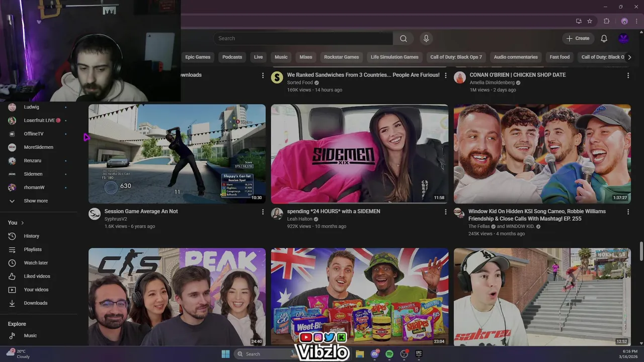Screen dimensions: 644x362
Task: Click the SyphrusV2 channel avatar
Action: point(95,214)
